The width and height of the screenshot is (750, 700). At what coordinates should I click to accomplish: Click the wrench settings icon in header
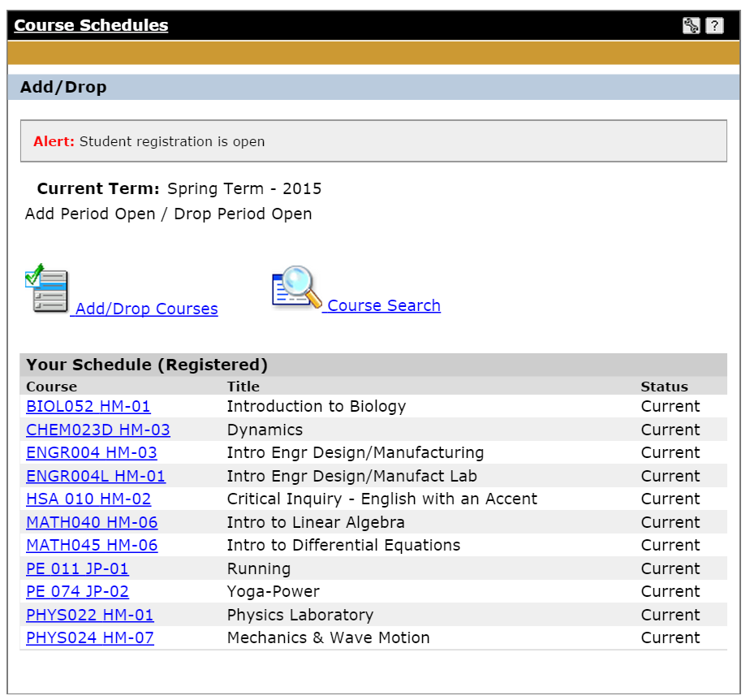[692, 25]
